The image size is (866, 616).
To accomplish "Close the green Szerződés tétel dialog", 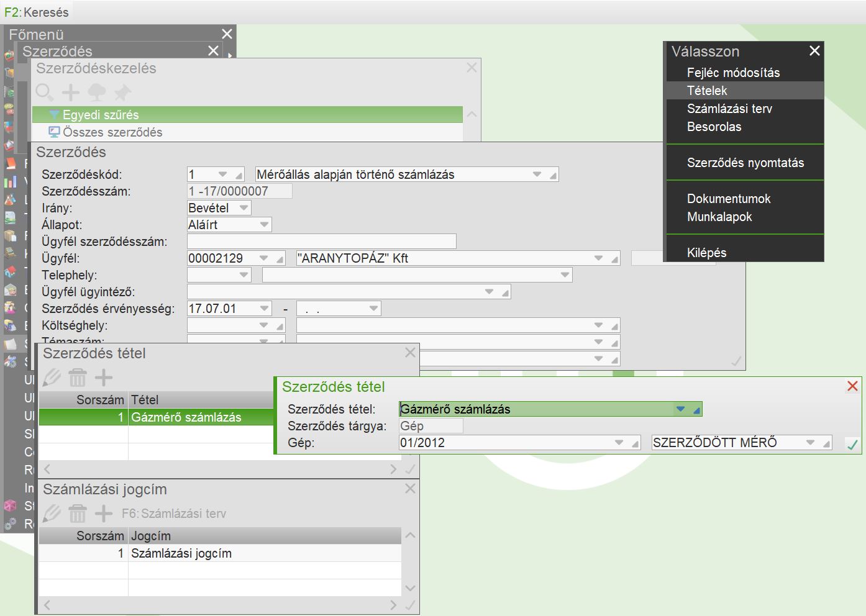I will pos(852,386).
